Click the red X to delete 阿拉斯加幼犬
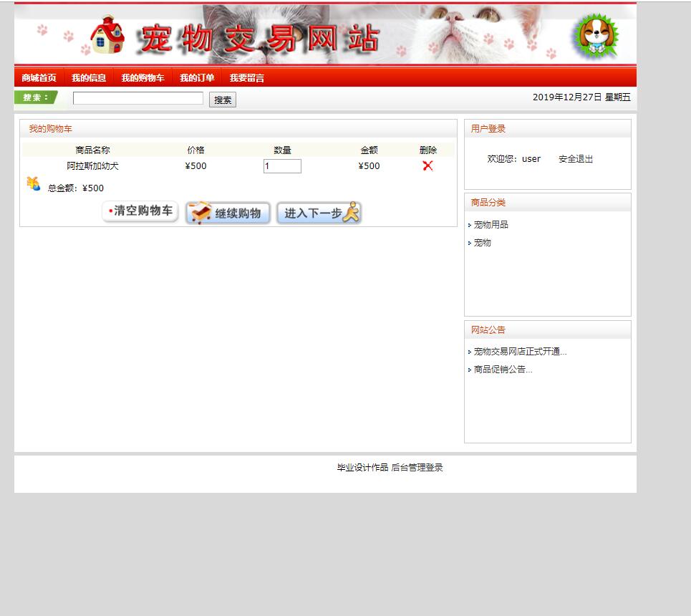Image resolution: width=691 pixels, height=616 pixels. (x=427, y=165)
